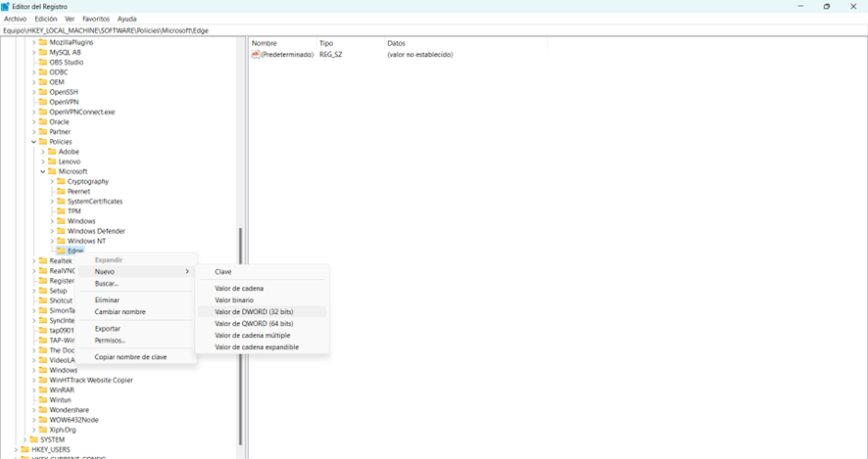
Task: Click the Peernet folder icon
Action: (61, 192)
